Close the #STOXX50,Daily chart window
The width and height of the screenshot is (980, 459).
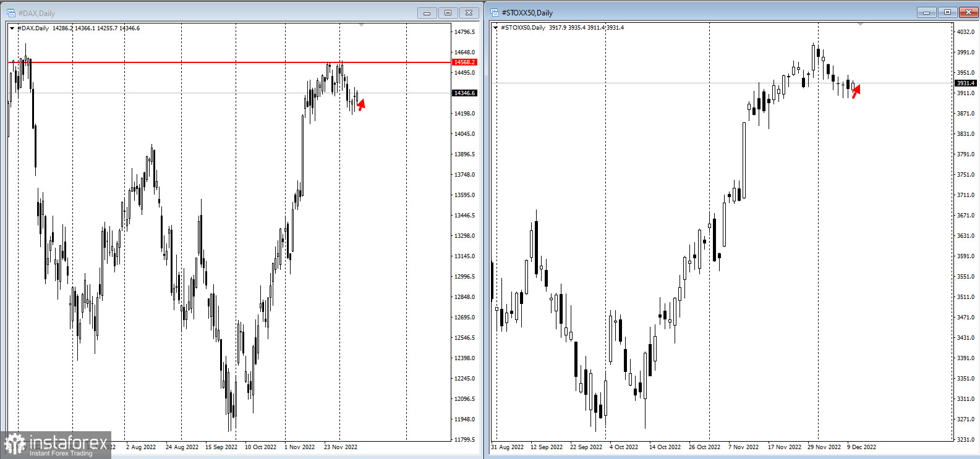point(968,12)
